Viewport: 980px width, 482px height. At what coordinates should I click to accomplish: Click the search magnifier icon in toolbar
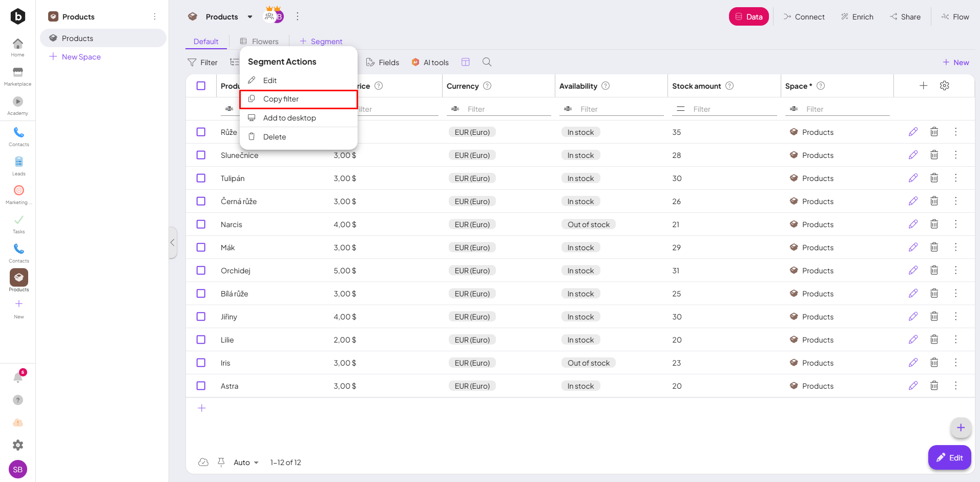487,62
